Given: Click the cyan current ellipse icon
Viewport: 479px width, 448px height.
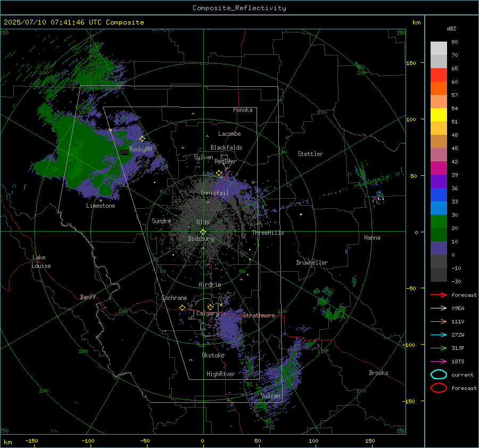Looking at the screenshot, I should tap(439, 374).
